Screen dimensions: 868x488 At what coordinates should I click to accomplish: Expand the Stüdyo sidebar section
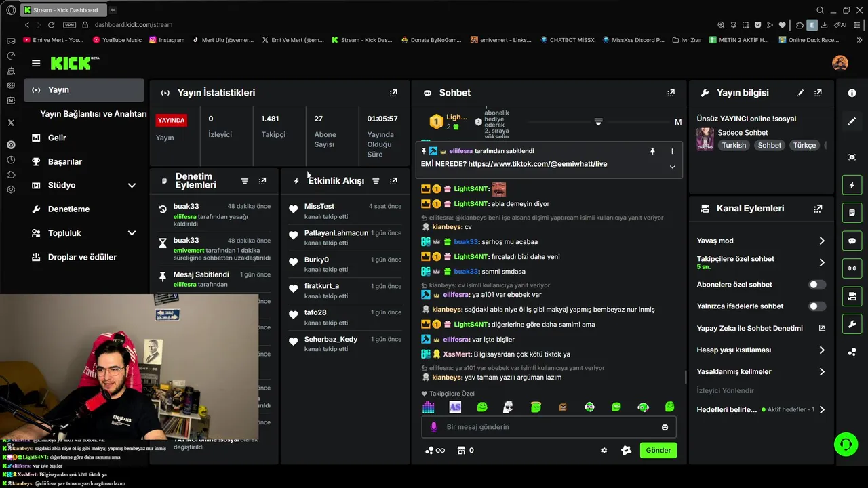tap(132, 185)
